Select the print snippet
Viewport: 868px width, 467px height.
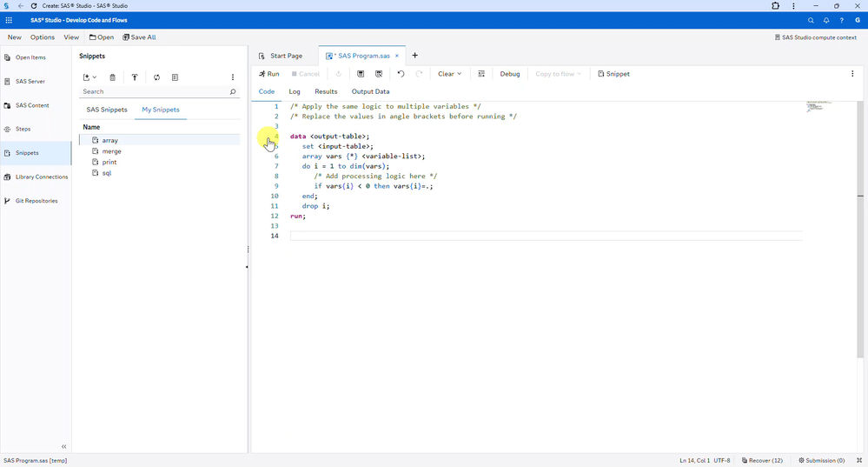159,163
